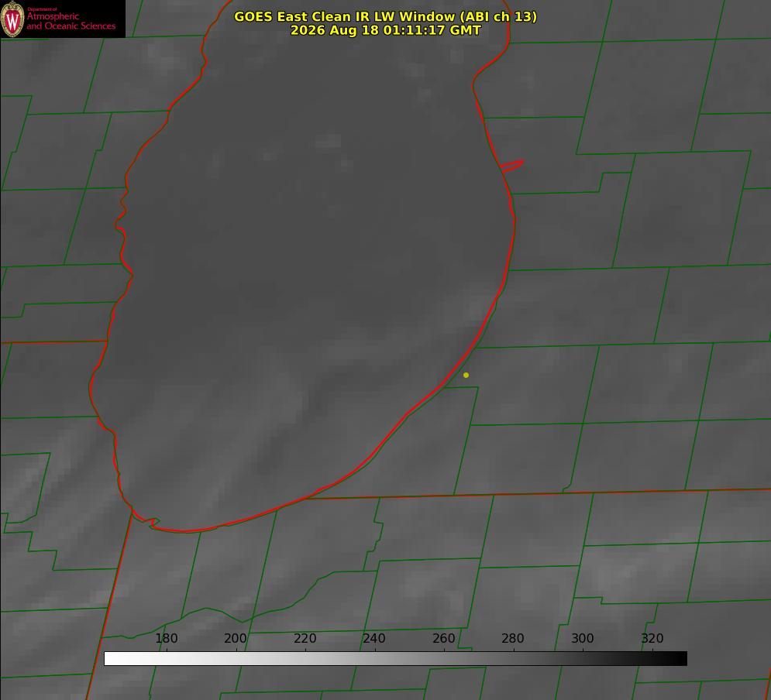Viewport: 771px width, 700px height.
Task: Click the colorbar label 320
Action: click(652, 638)
